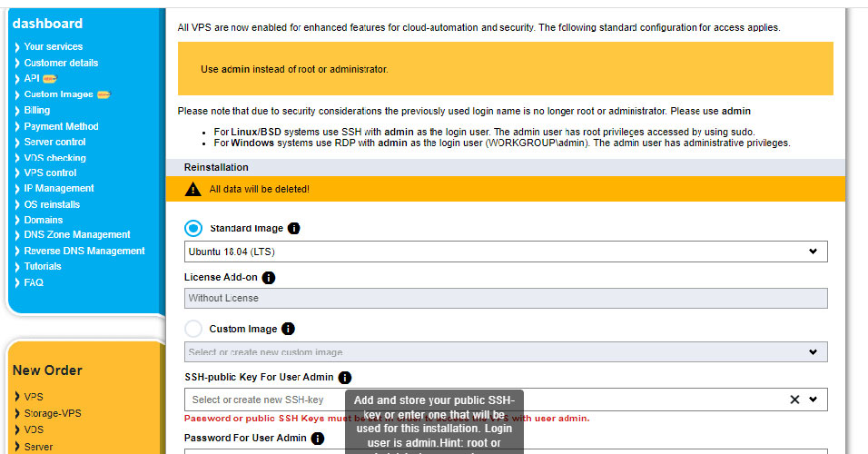Open Customer details

[61, 64]
